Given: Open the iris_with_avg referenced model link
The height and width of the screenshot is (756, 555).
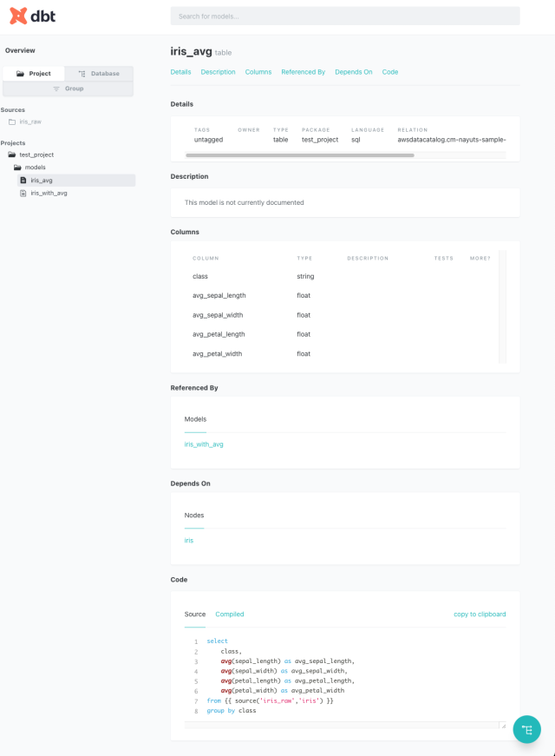Looking at the screenshot, I should tap(204, 444).
